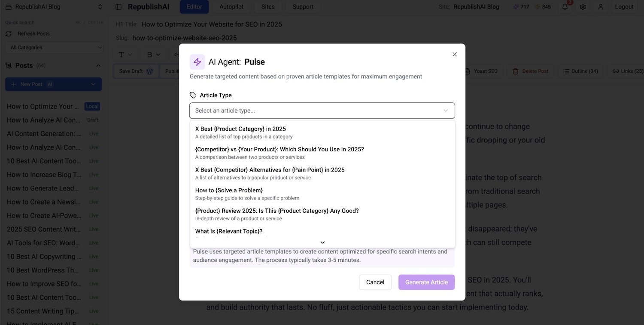Toggle the sidebar panel icon

118,7
